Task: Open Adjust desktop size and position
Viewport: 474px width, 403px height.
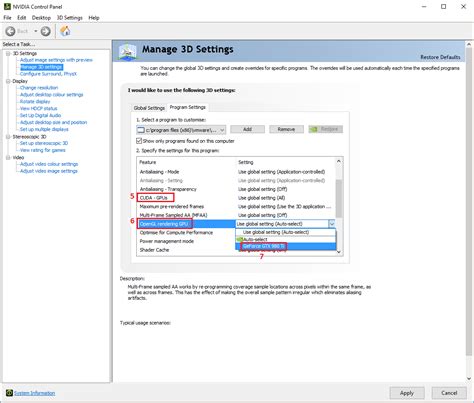Action: 53,122
